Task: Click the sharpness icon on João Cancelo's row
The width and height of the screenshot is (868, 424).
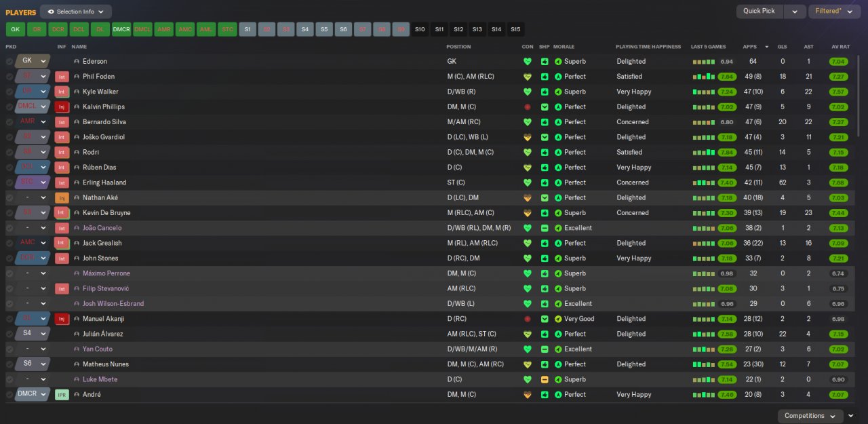Action: click(545, 228)
